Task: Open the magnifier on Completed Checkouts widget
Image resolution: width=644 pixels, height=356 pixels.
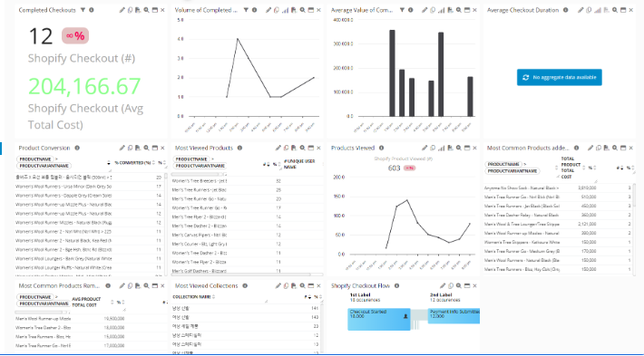Action: coord(146,10)
